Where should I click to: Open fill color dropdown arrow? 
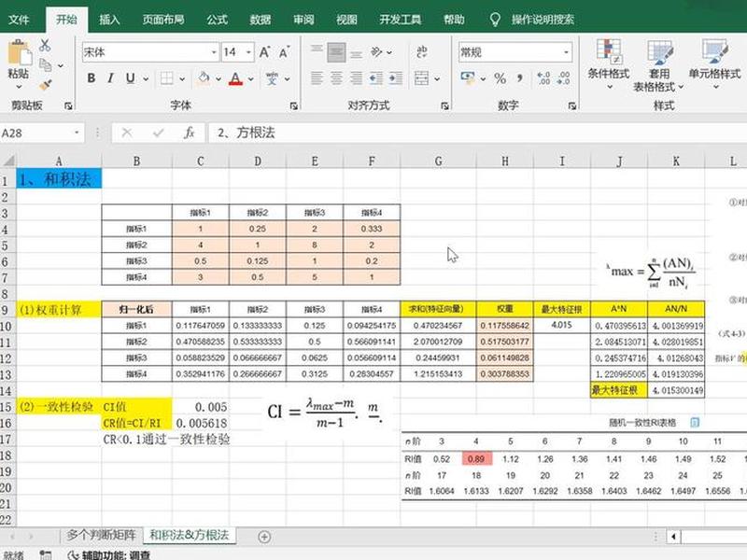click(x=218, y=78)
